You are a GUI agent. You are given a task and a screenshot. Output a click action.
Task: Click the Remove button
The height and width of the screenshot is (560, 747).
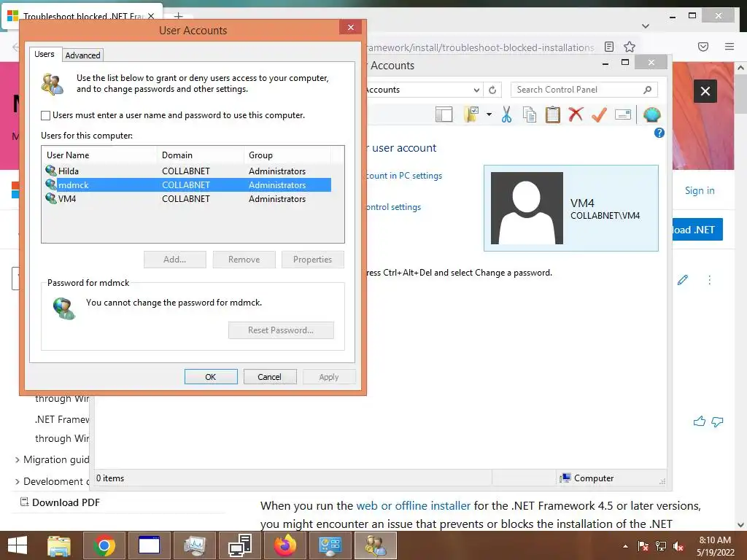click(x=244, y=260)
